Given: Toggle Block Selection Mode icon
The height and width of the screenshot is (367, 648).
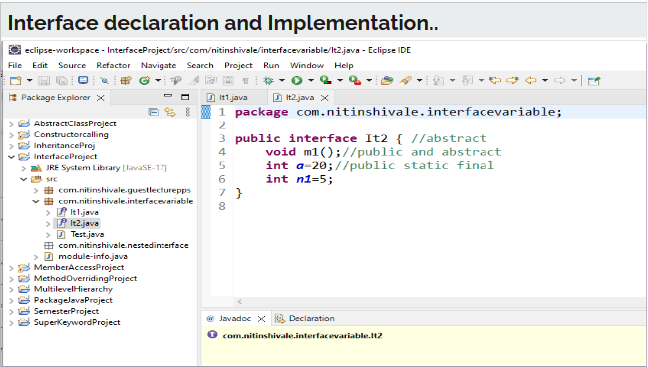Looking at the screenshot, I should (x=211, y=81).
